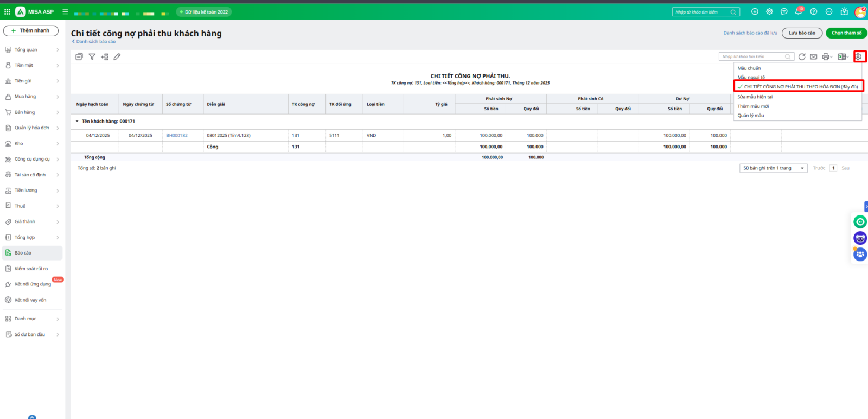The image size is (868, 419).
Task: Click the hamburger menu icon beside MISA ASP
Action: click(x=65, y=11)
